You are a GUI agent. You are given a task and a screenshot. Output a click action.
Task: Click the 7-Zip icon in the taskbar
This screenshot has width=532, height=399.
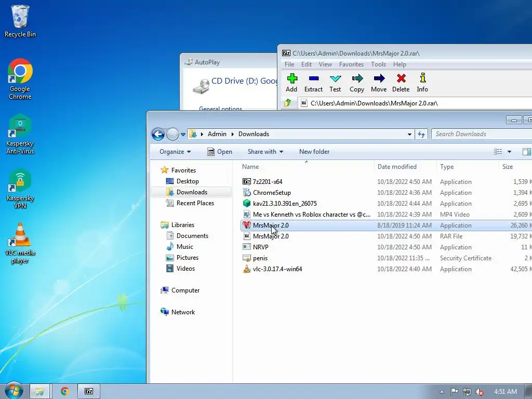point(89,391)
